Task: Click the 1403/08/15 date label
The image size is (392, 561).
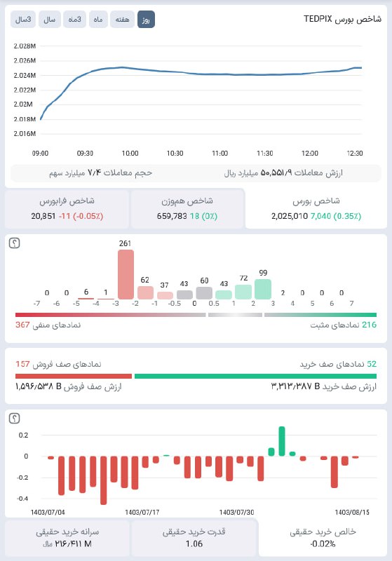Action: pos(352,513)
